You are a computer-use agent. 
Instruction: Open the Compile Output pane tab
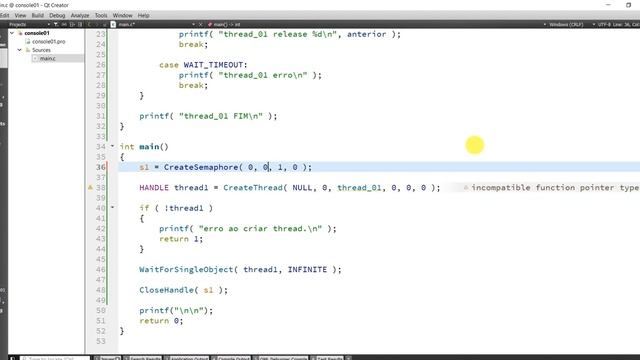[231, 358]
